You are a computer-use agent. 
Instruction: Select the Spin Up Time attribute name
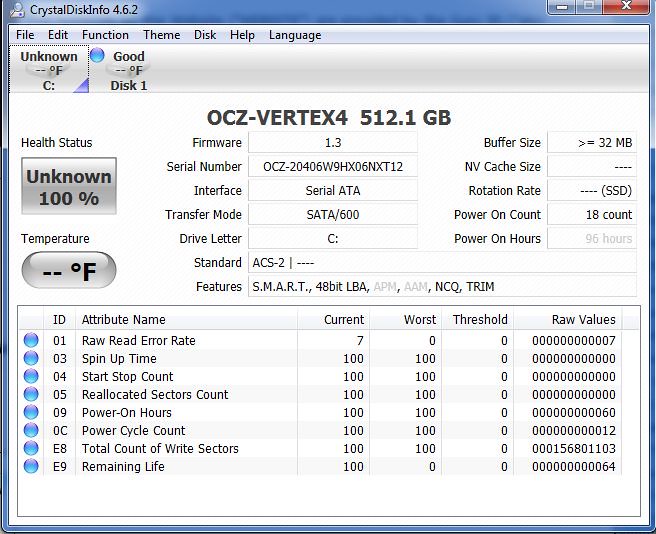tap(119, 359)
